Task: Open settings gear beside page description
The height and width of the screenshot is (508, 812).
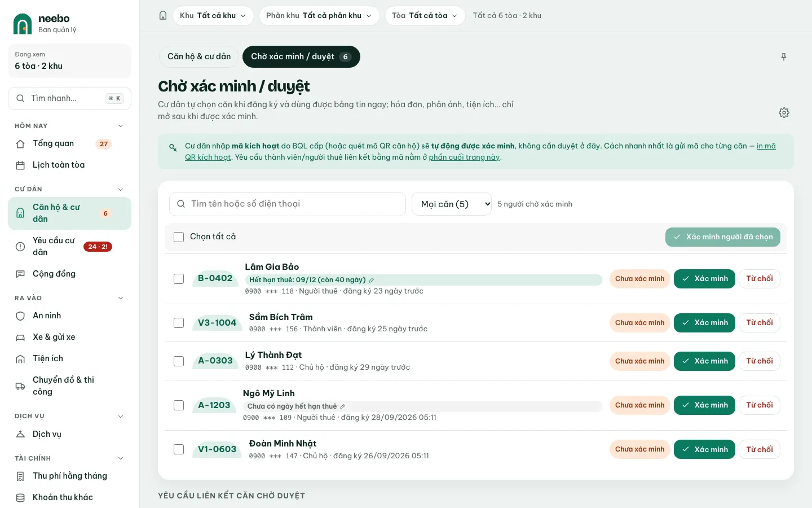Action: pos(784,113)
